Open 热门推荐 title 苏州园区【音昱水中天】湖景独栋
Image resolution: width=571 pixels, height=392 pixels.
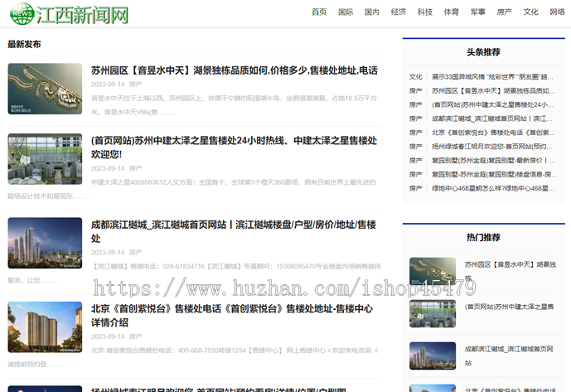pyautogui.click(x=511, y=271)
